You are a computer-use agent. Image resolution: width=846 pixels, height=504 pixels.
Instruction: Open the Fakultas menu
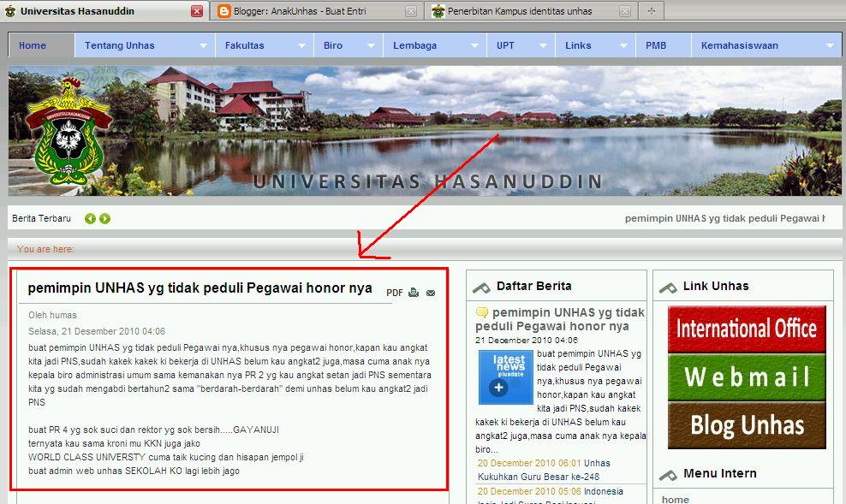[264, 45]
